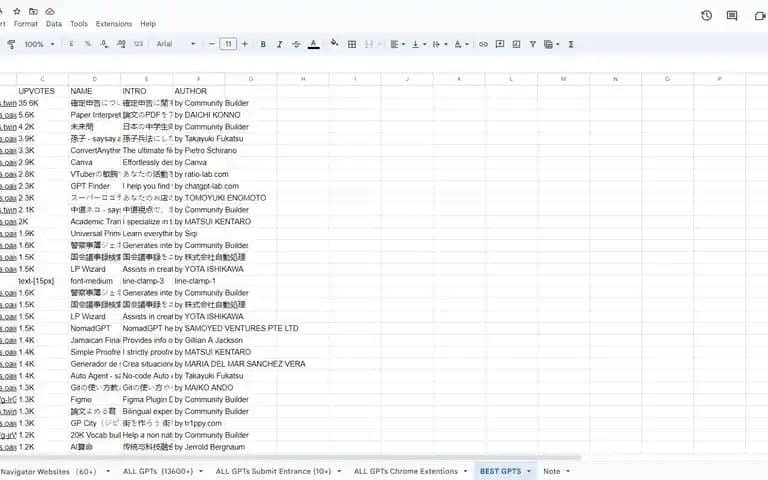Switch to ALL GPTs Submit Entrance sheet tab
768x480 pixels.
273,471
